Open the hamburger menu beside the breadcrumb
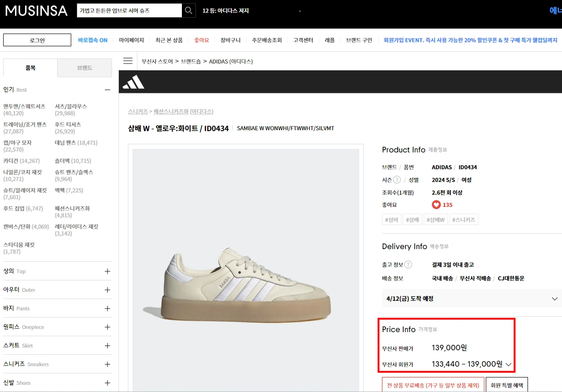Screen dimensions: 562x392 pyautogui.click(x=128, y=60)
